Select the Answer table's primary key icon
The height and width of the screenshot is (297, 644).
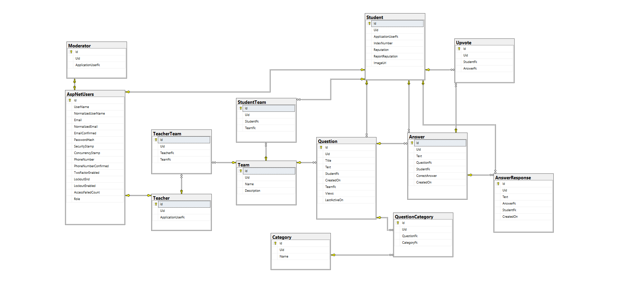412,143
